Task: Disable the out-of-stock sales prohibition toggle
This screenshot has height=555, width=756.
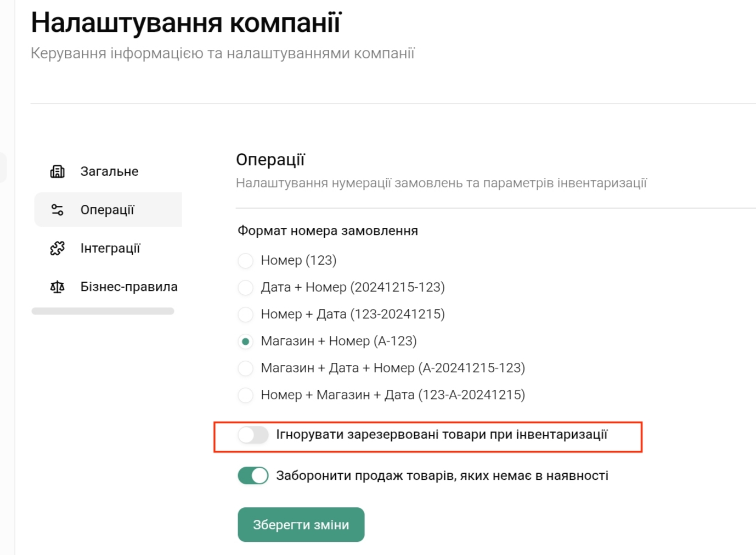Action: coord(253,475)
